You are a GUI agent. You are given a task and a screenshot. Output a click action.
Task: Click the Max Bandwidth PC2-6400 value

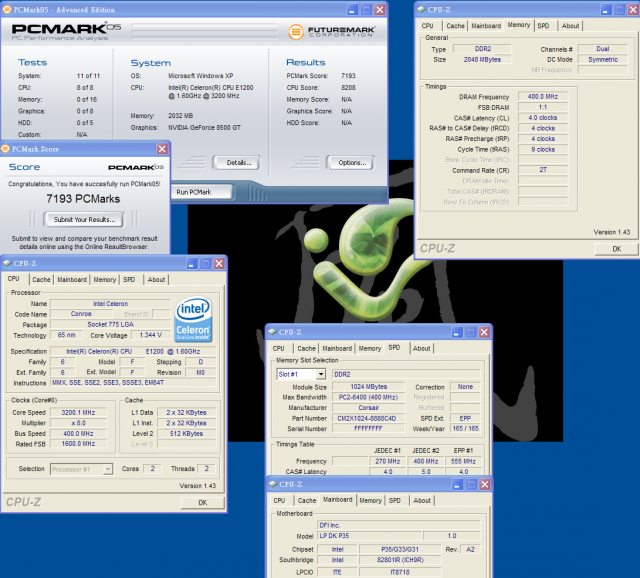coord(368,397)
